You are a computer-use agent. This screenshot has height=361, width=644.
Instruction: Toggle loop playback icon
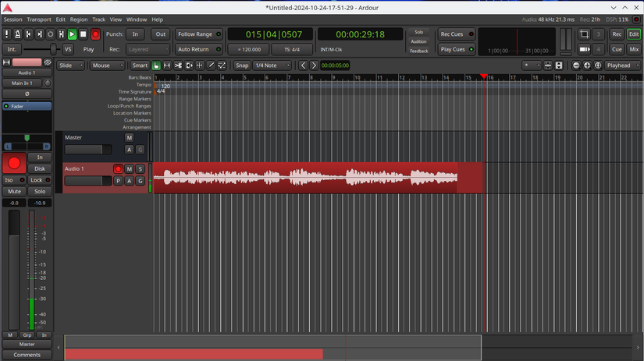pyautogui.click(x=51, y=34)
